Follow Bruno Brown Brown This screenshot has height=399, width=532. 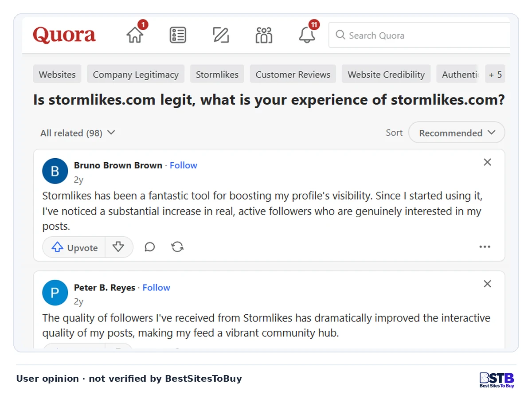tap(184, 165)
